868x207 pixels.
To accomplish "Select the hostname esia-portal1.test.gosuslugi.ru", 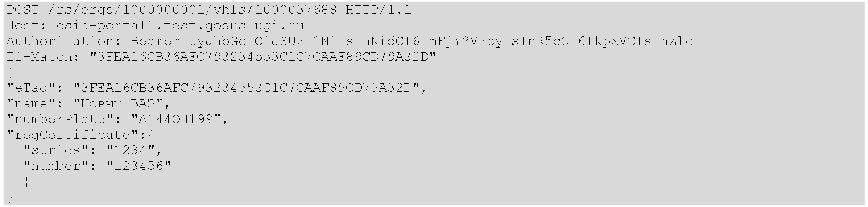I will click(x=180, y=26).
